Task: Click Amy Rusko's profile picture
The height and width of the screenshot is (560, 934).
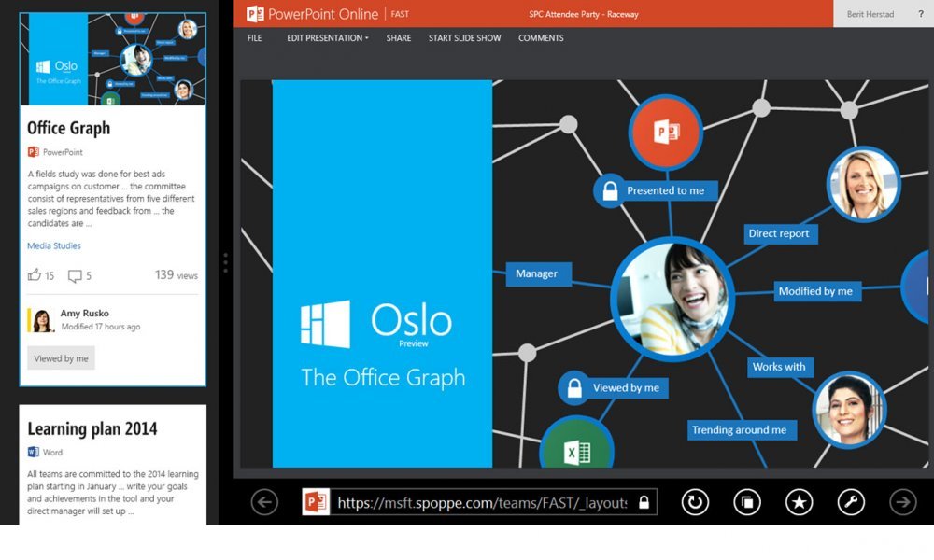Action: pyautogui.click(x=42, y=320)
